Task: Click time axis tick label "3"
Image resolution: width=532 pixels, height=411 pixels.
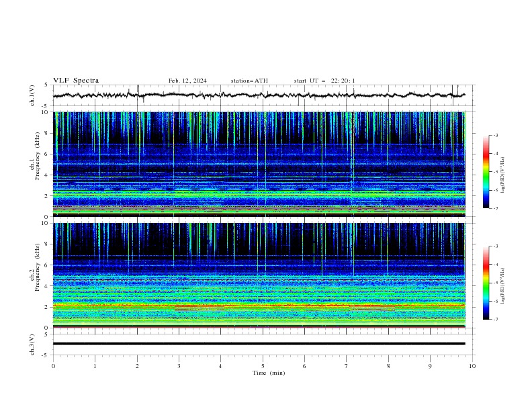Action: (x=179, y=366)
